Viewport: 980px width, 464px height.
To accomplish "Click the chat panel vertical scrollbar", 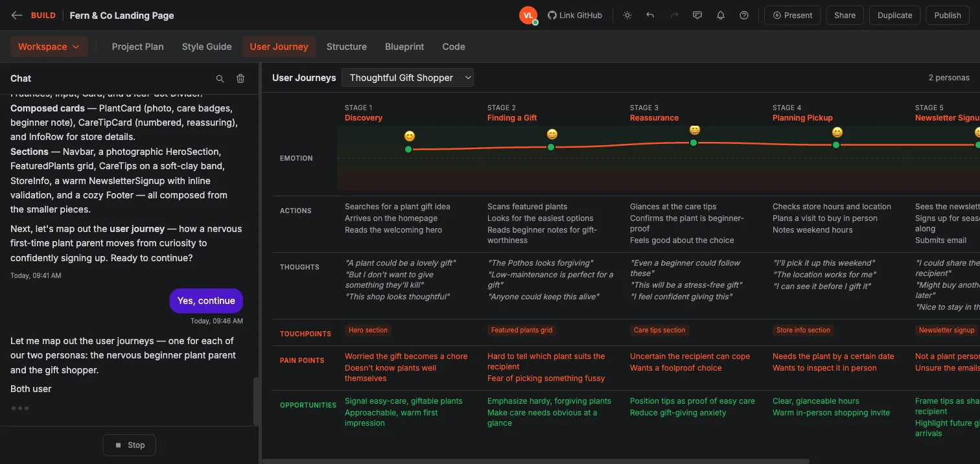I will 255,400.
